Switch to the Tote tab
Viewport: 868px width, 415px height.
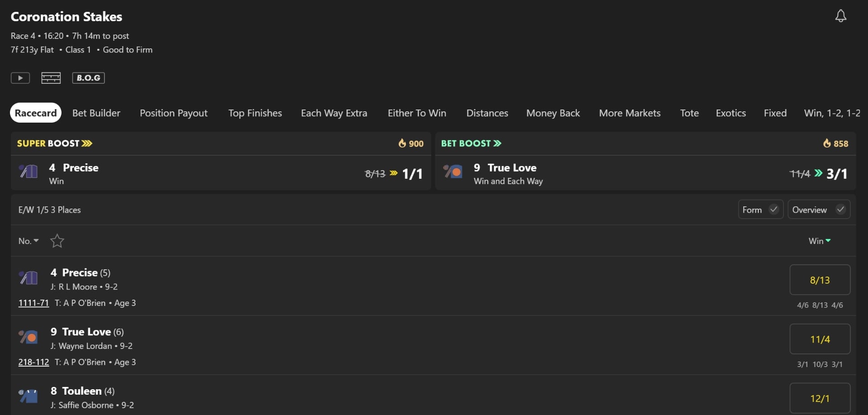click(689, 113)
